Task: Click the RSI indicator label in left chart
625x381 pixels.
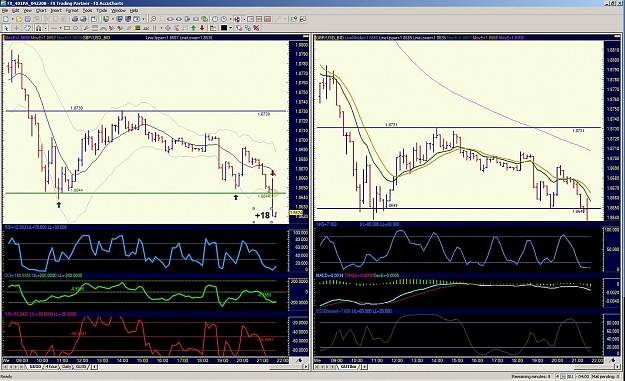Action: (35, 227)
